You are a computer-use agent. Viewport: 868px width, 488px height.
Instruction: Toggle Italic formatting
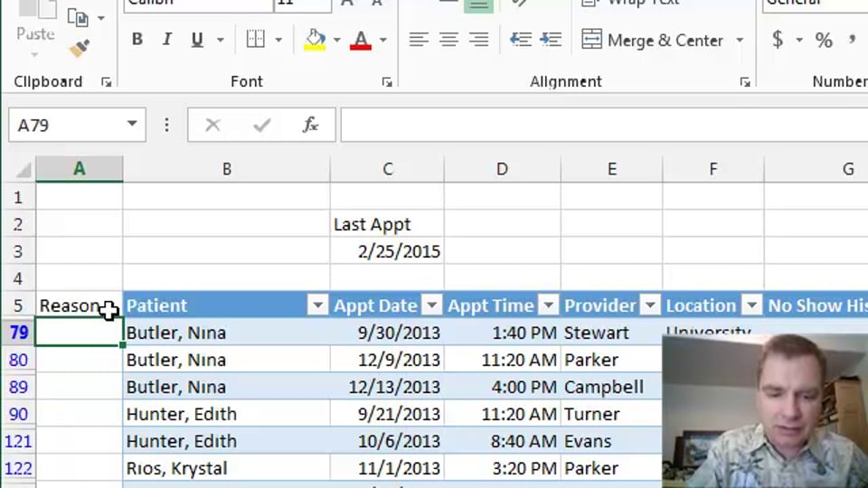(166, 39)
